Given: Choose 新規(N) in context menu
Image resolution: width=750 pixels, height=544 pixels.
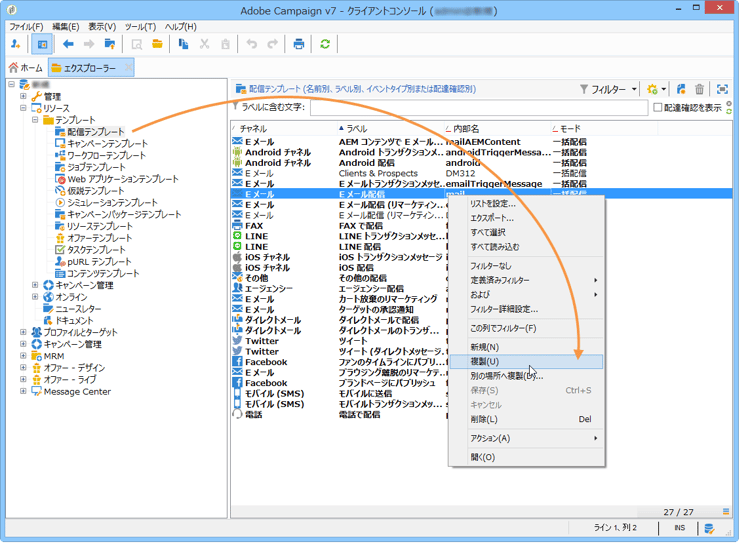Looking at the screenshot, I should pyautogui.click(x=526, y=347).
